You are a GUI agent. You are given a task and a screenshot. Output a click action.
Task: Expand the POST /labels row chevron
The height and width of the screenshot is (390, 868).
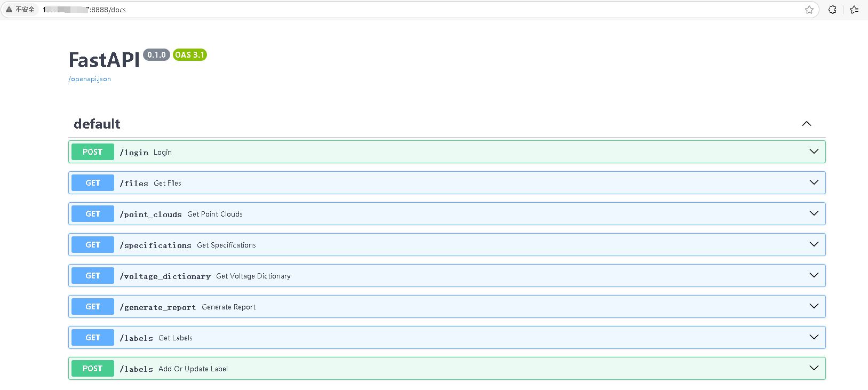[x=814, y=368]
